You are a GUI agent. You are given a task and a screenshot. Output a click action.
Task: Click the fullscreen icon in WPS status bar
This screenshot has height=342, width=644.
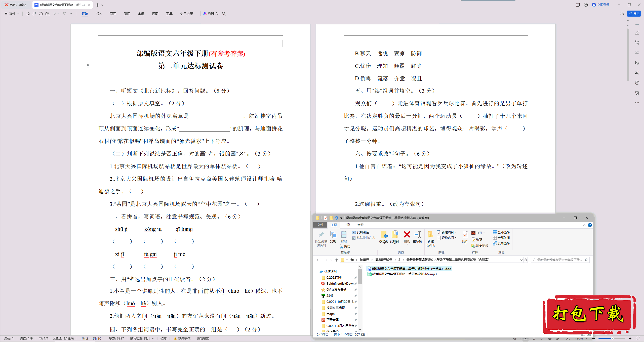click(x=638, y=338)
